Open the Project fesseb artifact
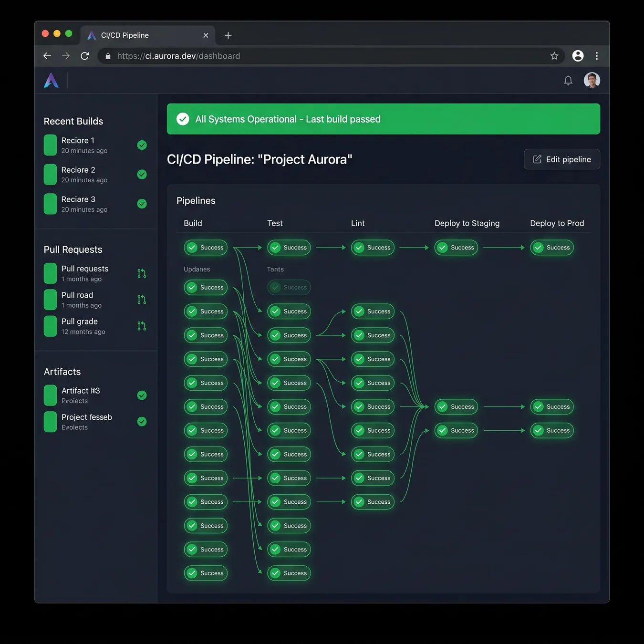644x644 pixels. pos(95,422)
